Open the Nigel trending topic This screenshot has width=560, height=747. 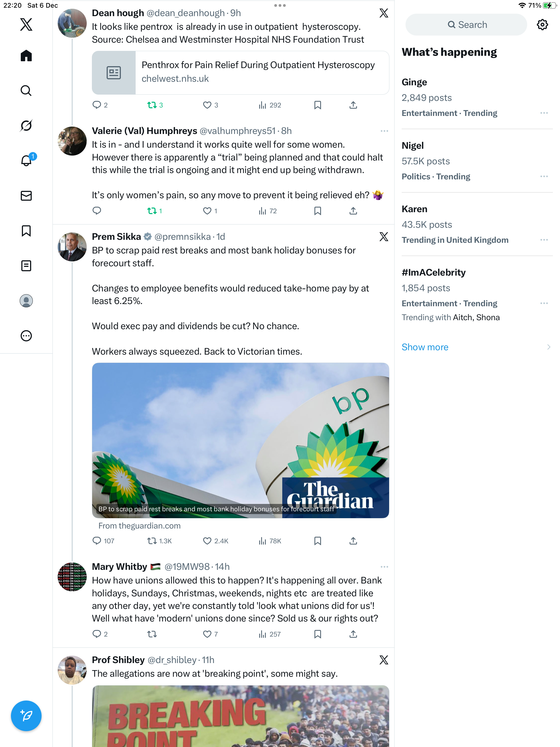[412, 145]
